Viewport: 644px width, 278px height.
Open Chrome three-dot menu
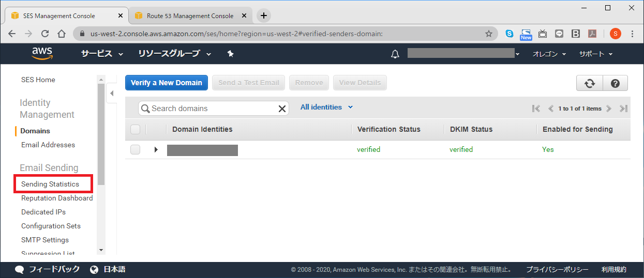(633, 34)
